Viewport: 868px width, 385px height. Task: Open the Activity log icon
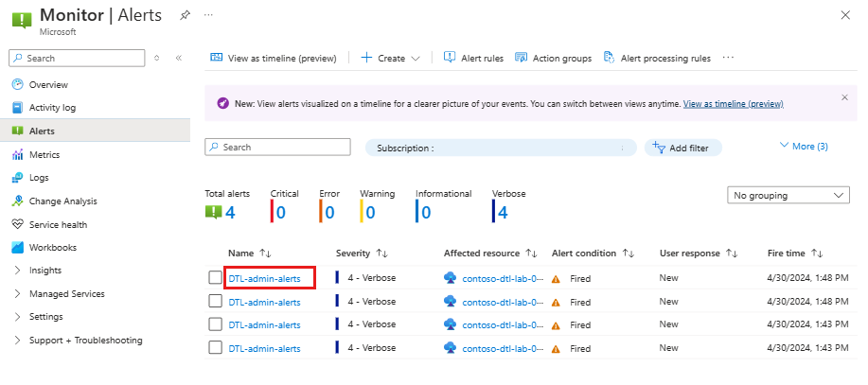pyautogui.click(x=18, y=108)
